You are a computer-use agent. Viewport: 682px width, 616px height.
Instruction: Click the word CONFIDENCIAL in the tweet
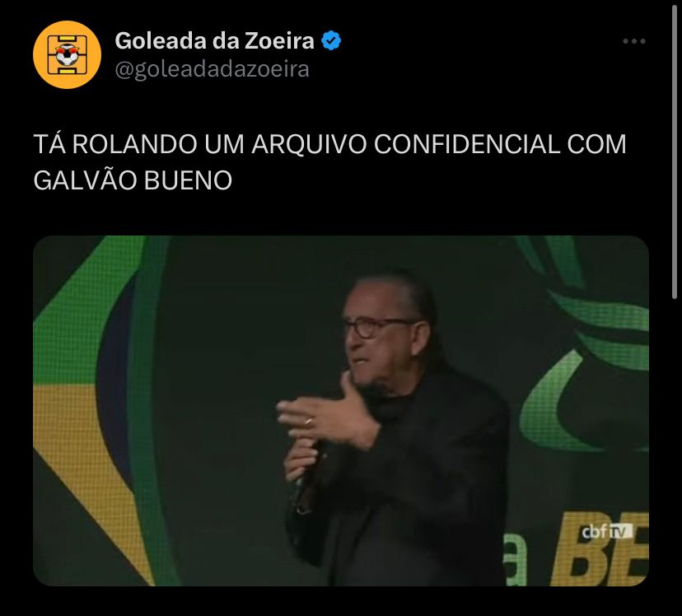pyautogui.click(x=467, y=144)
